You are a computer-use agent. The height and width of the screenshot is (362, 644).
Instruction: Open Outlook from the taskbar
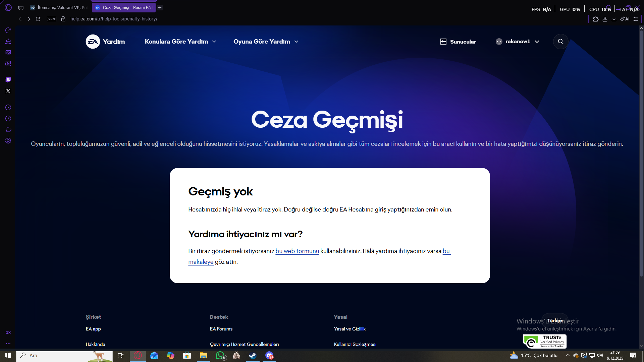(154, 355)
